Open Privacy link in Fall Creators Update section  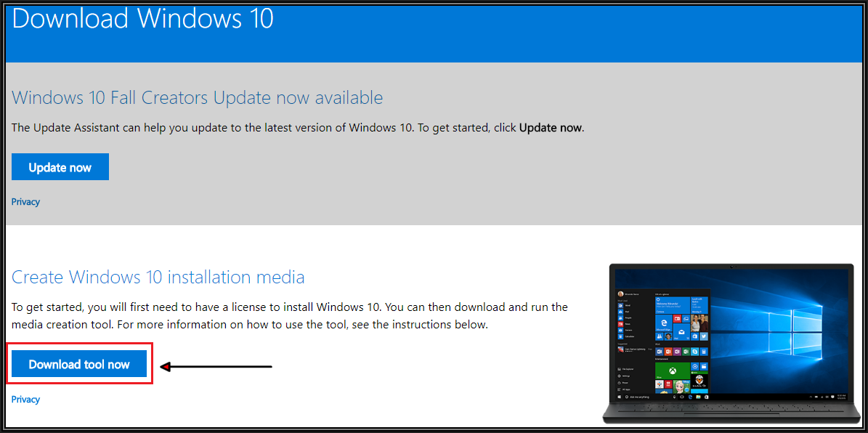[x=25, y=201]
